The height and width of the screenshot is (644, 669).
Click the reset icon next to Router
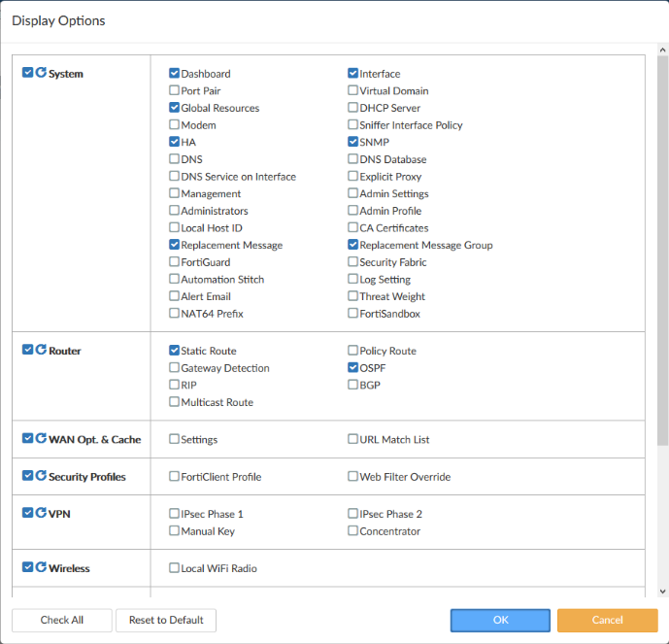point(41,350)
